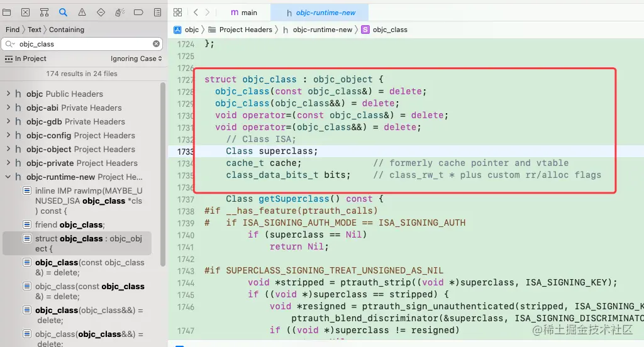This screenshot has height=347, width=644.
Task: Change the Containing match option
Action: pos(67,30)
